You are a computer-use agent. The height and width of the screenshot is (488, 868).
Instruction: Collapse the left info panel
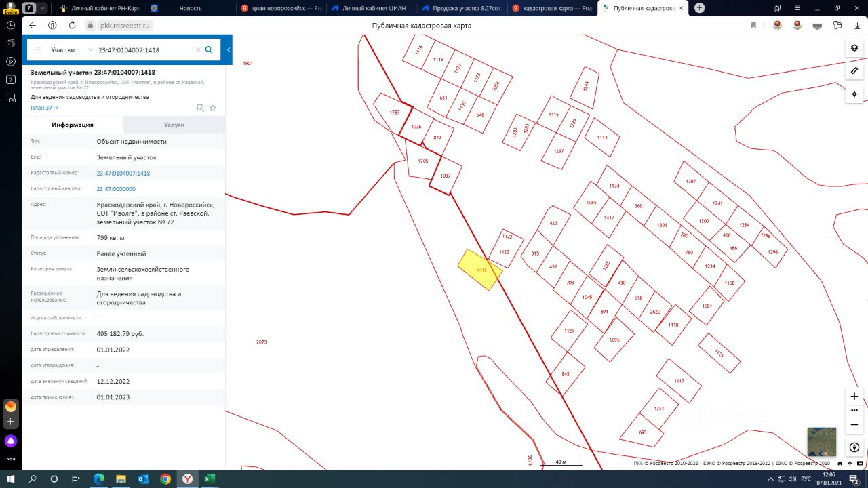(229, 50)
